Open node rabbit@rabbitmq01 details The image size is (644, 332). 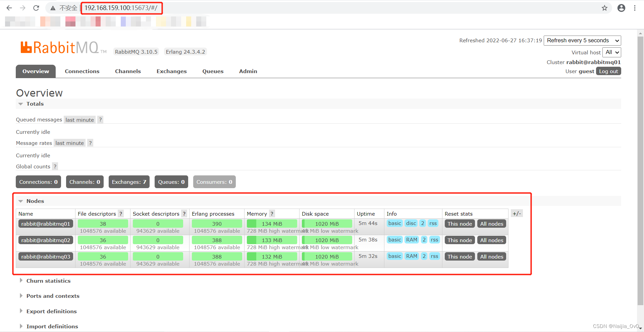click(46, 224)
